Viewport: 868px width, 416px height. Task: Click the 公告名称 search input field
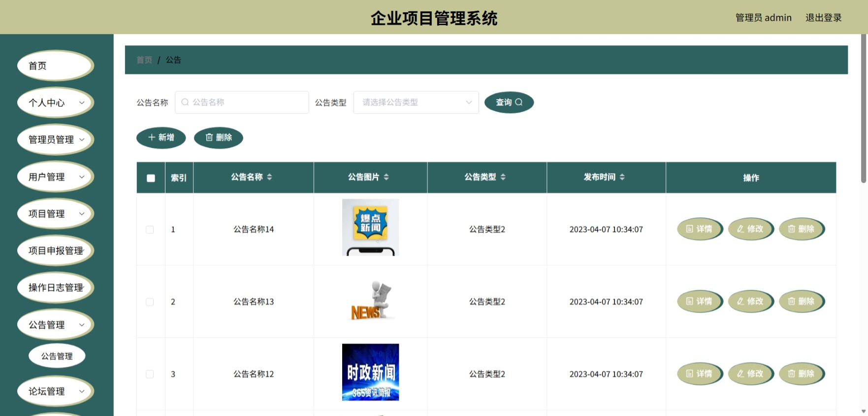pos(242,102)
